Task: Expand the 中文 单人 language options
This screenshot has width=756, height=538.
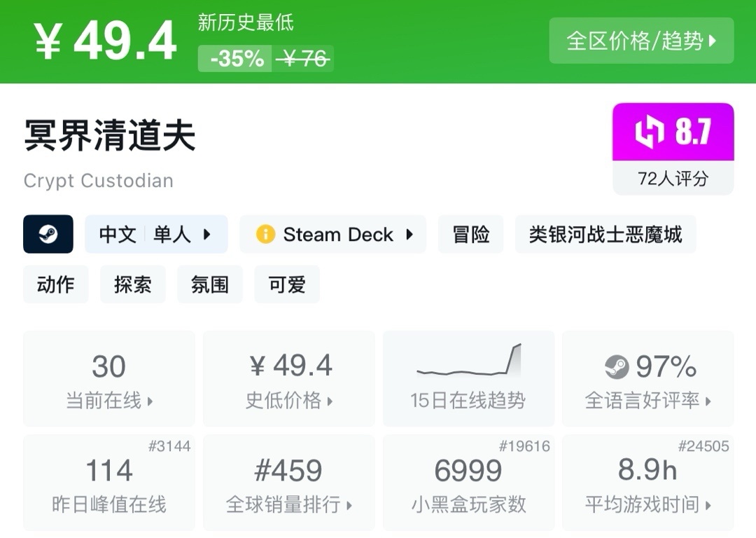Action: coord(156,234)
